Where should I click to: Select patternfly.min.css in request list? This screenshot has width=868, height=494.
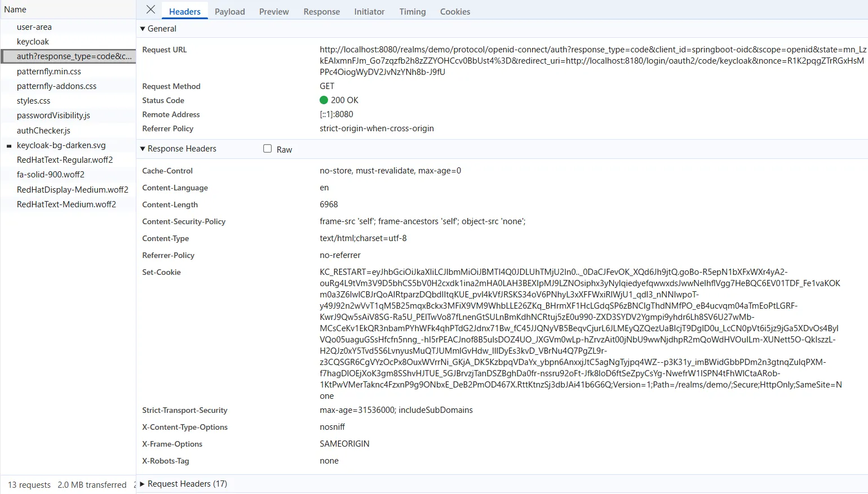click(49, 72)
